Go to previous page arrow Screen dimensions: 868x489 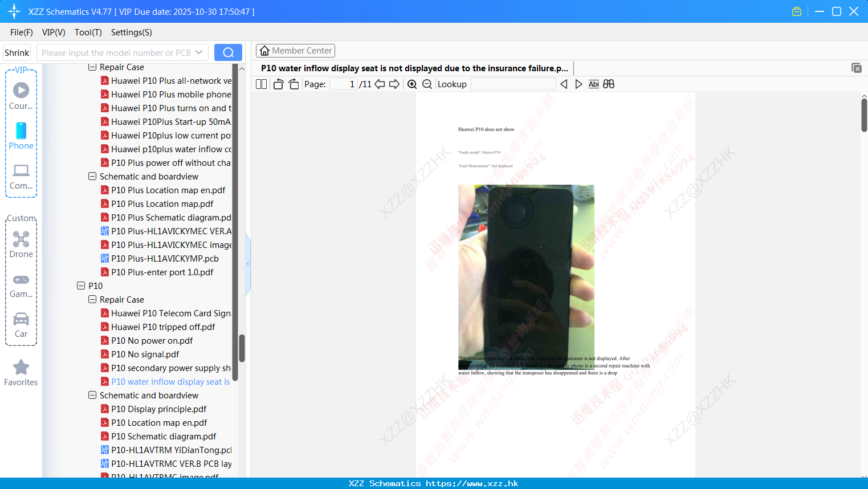click(x=380, y=84)
